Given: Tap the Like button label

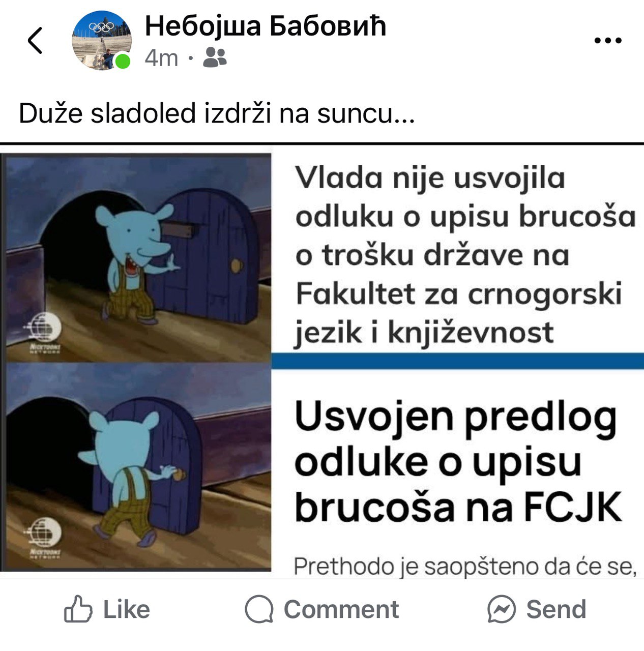Looking at the screenshot, I should point(126,609).
